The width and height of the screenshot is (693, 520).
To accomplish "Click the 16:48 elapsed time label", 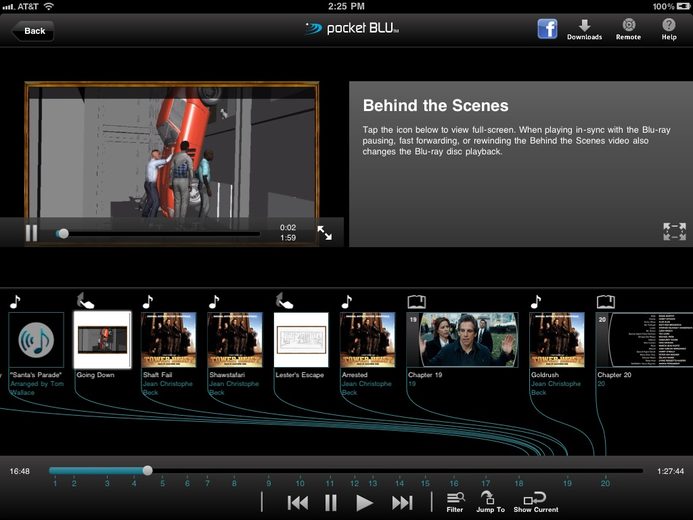I will click(x=19, y=471).
